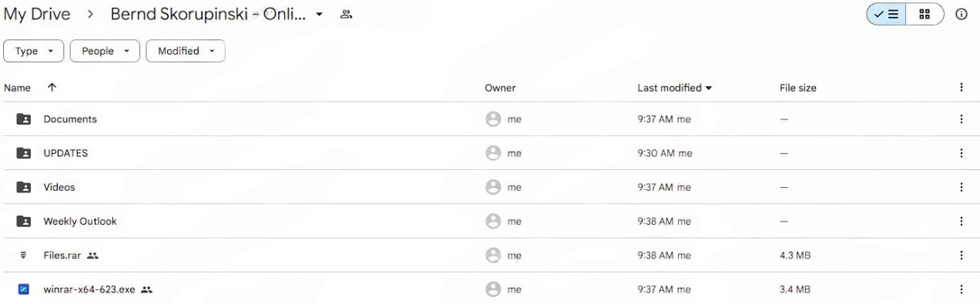Select the list layout view
Screen dimensions: 980x304
(887, 14)
